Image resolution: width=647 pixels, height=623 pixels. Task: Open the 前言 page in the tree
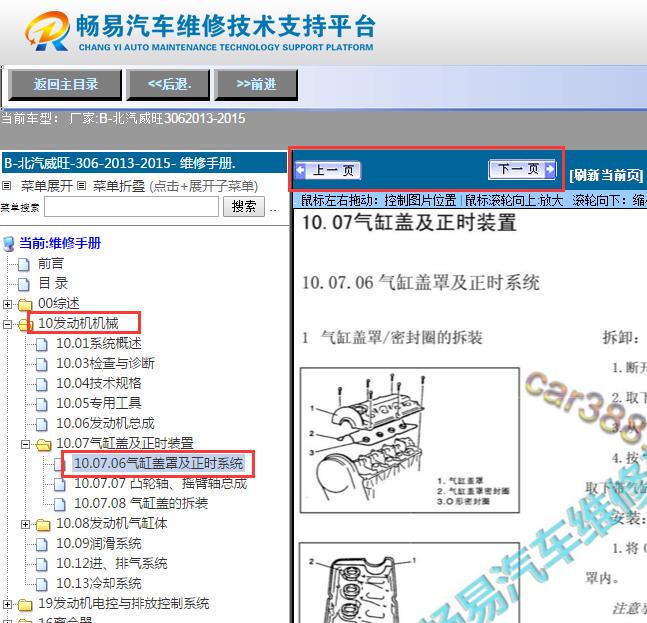pyautogui.click(x=51, y=263)
